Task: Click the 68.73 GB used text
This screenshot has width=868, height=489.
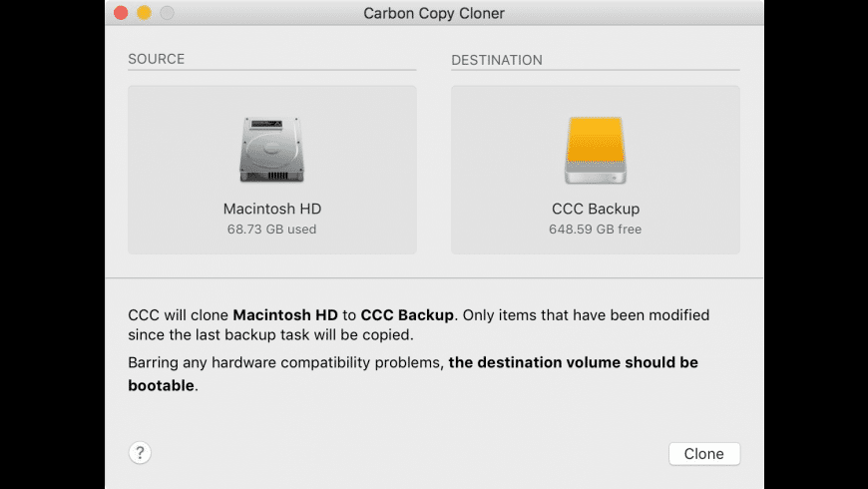Action: [271, 230]
